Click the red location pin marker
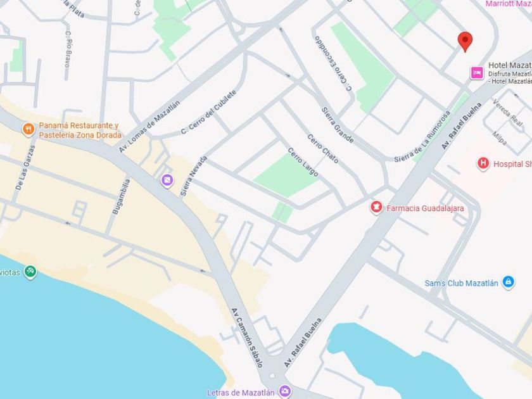532x399 pixels. [x=465, y=41]
